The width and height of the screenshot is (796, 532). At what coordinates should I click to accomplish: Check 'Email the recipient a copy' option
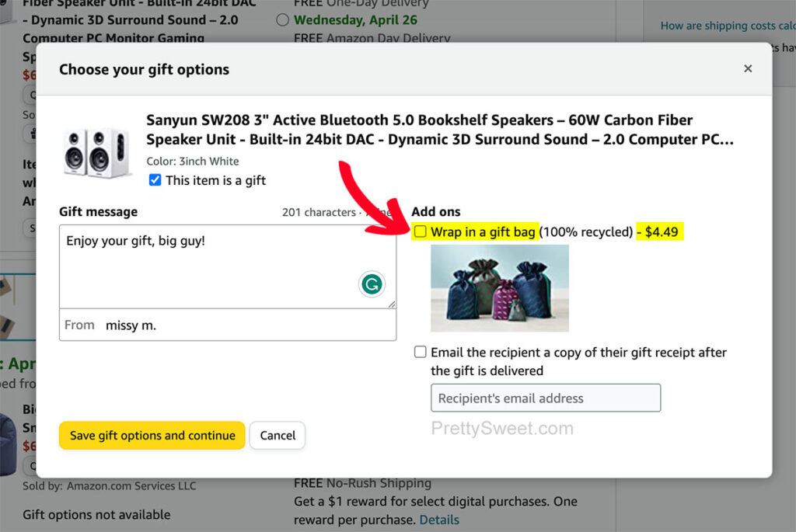[x=421, y=352]
